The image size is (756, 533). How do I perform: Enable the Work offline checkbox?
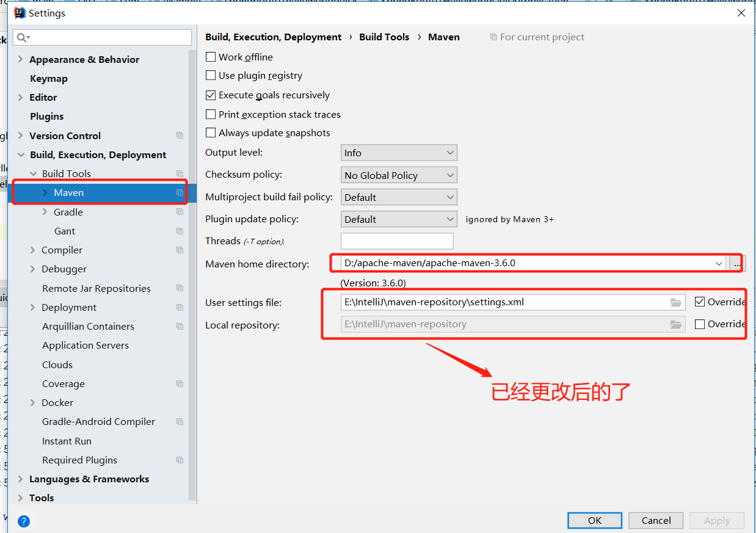pyautogui.click(x=211, y=57)
